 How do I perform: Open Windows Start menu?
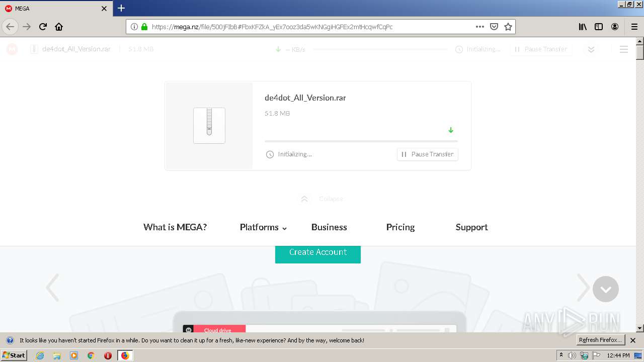tap(14, 355)
